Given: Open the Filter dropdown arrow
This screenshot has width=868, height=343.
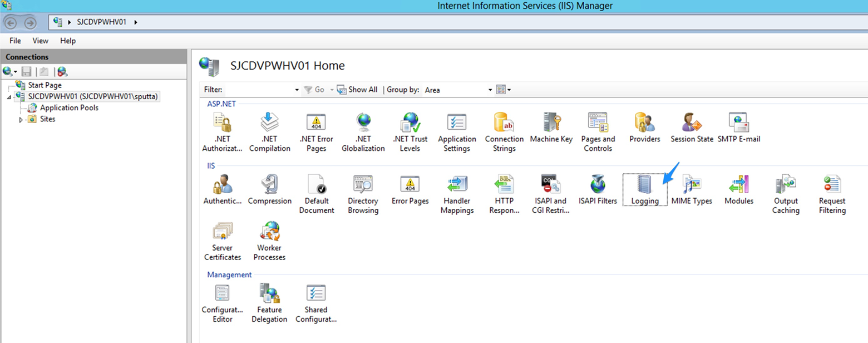Looking at the screenshot, I should (297, 90).
